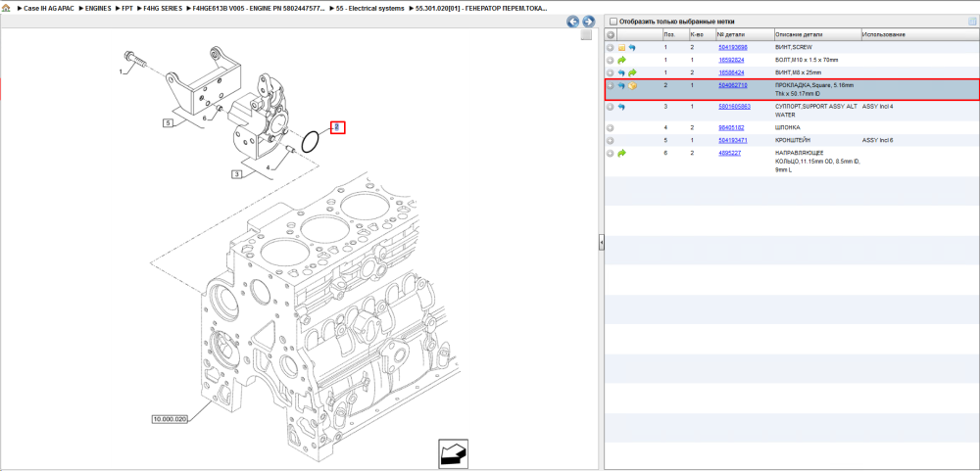Open part number link for ПРОКЛАДКА
This screenshot has height=471, width=980.
pyautogui.click(x=732, y=84)
